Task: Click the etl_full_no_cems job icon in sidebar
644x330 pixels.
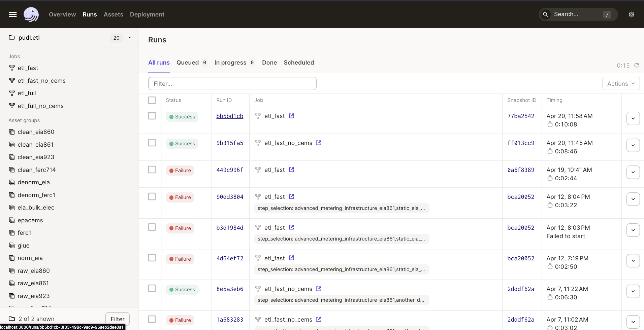Action: (x=12, y=106)
